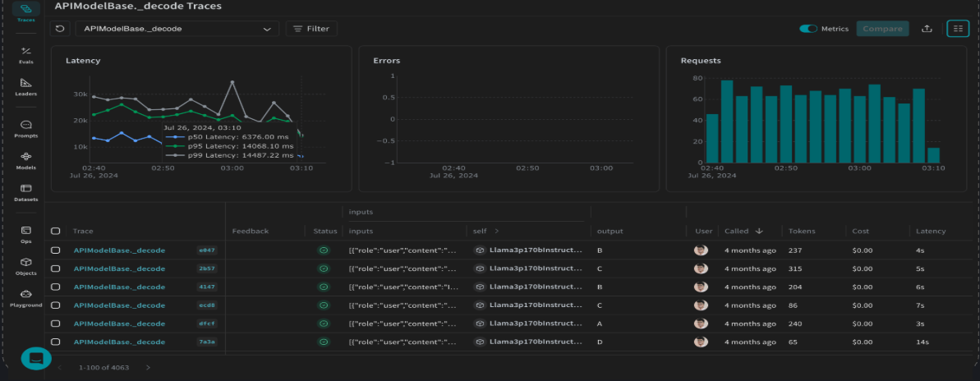This screenshot has width=980, height=381.
Task: Click success status icon of e047 row
Action: click(324, 250)
